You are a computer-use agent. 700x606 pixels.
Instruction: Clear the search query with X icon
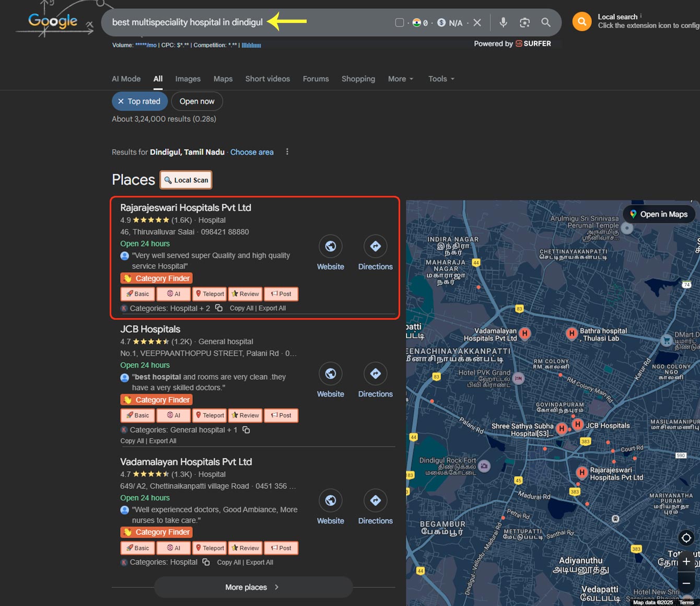coord(477,22)
